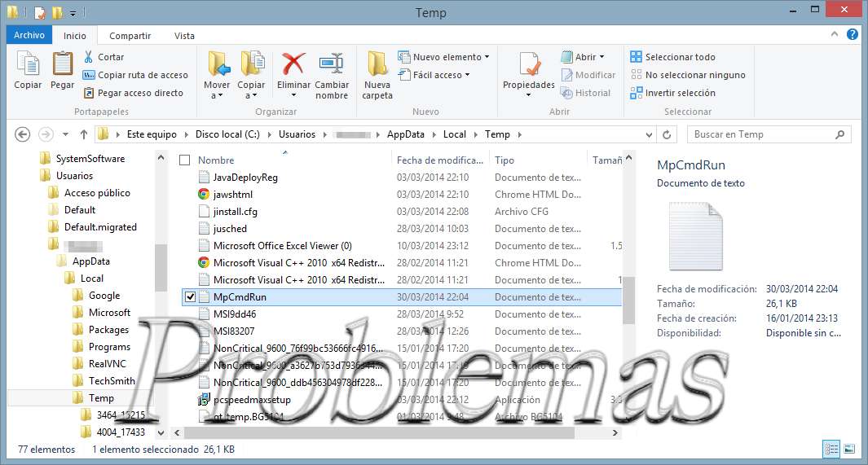Click the file list vertical scrollbar thumb

[628, 300]
